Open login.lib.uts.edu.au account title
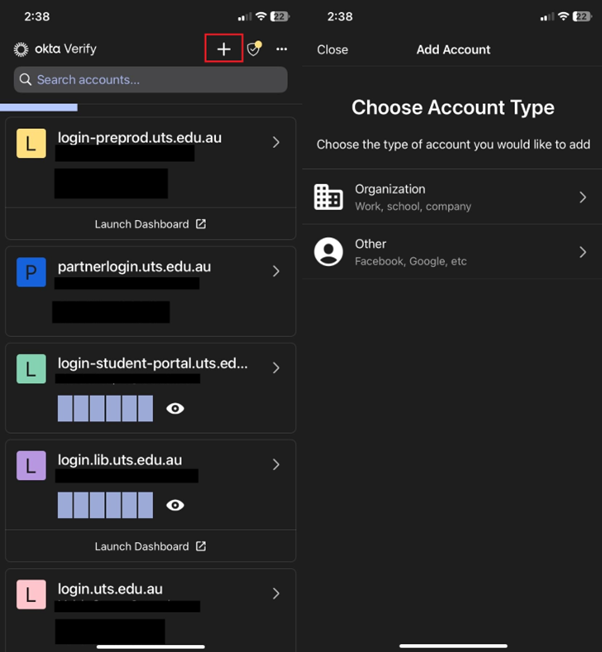 click(120, 460)
